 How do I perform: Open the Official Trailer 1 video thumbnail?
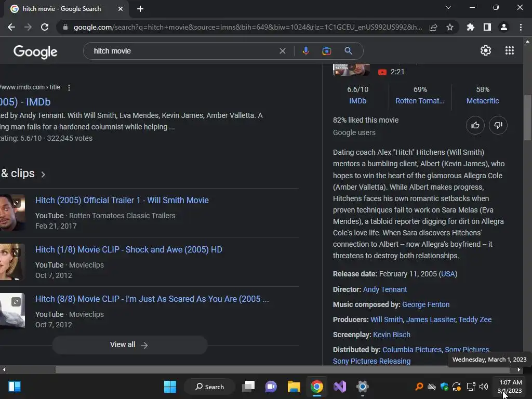tap(12, 212)
